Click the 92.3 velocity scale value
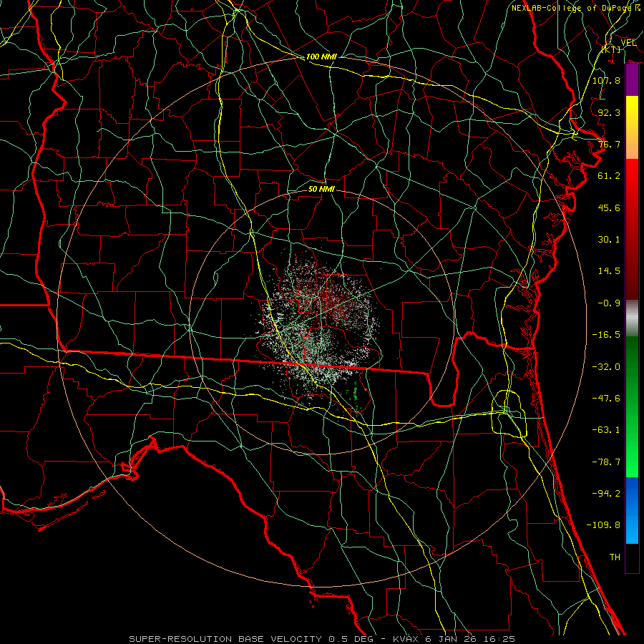 pyautogui.click(x=609, y=112)
